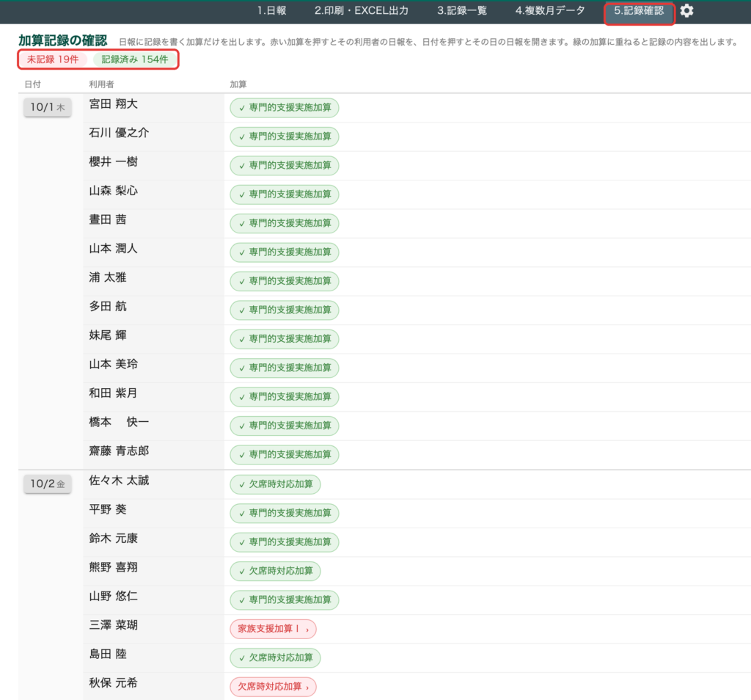Open the daily report for 10/2

[x=48, y=484]
